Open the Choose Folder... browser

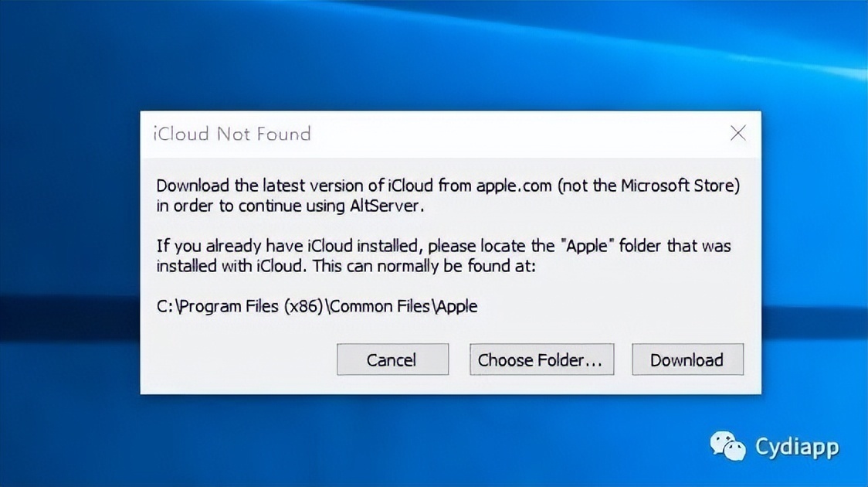(x=541, y=359)
